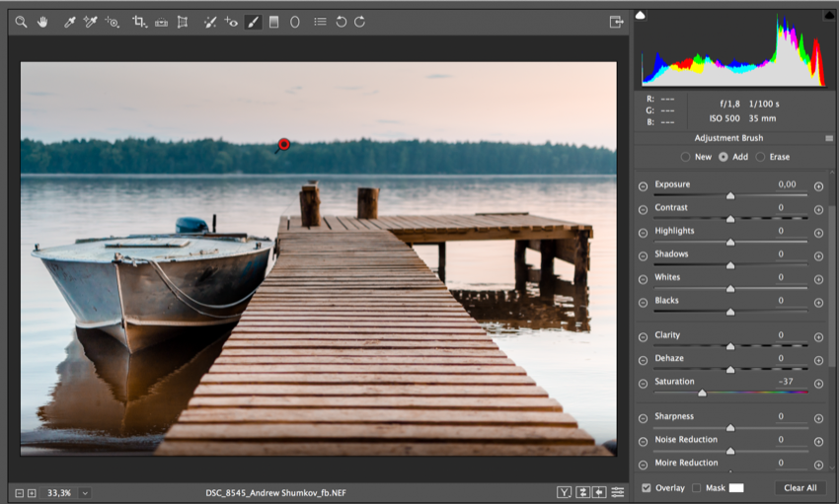Select the Graduated Filter tool

point(273,21)
